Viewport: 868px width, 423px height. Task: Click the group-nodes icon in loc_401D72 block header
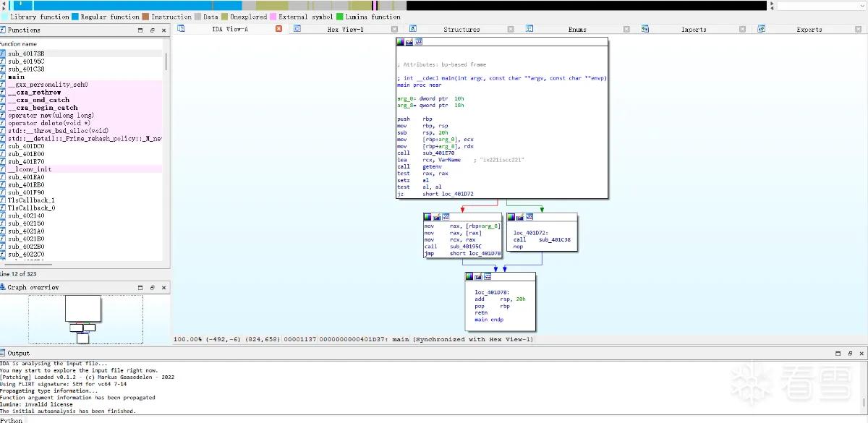[x=529, y=217]
